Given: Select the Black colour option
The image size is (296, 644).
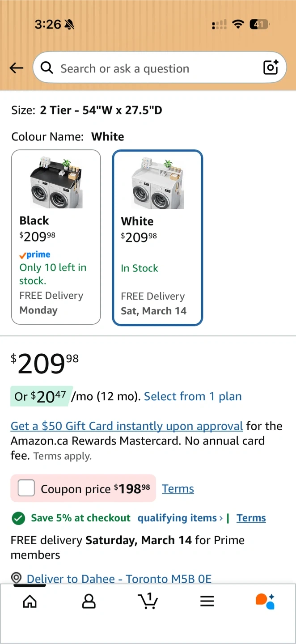Looking at the screenshot, I should (56, 237).
